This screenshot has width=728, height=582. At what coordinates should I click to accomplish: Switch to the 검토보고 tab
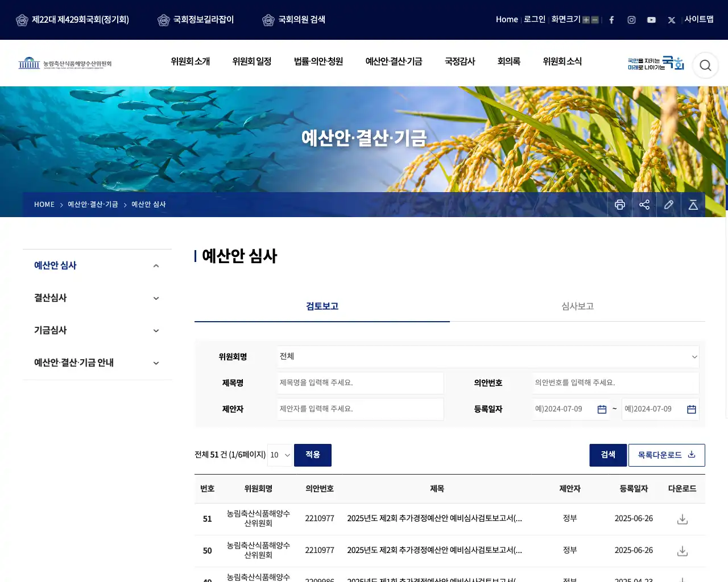(322, 306)
